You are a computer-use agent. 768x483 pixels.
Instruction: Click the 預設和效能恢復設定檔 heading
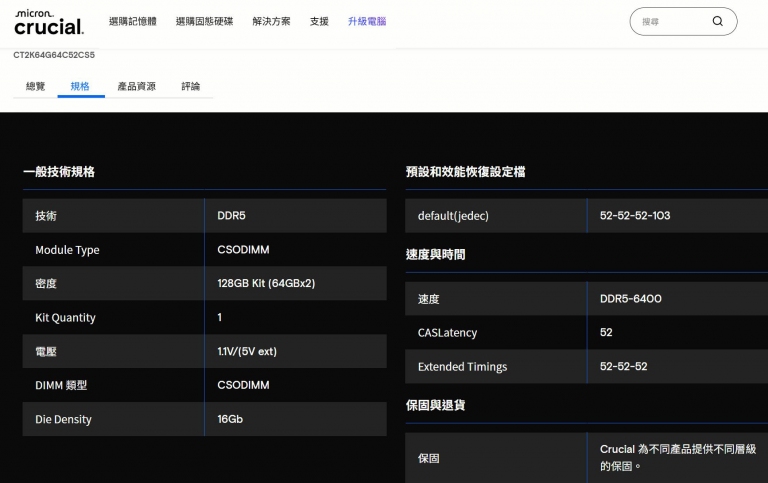(x=465, y=172)
